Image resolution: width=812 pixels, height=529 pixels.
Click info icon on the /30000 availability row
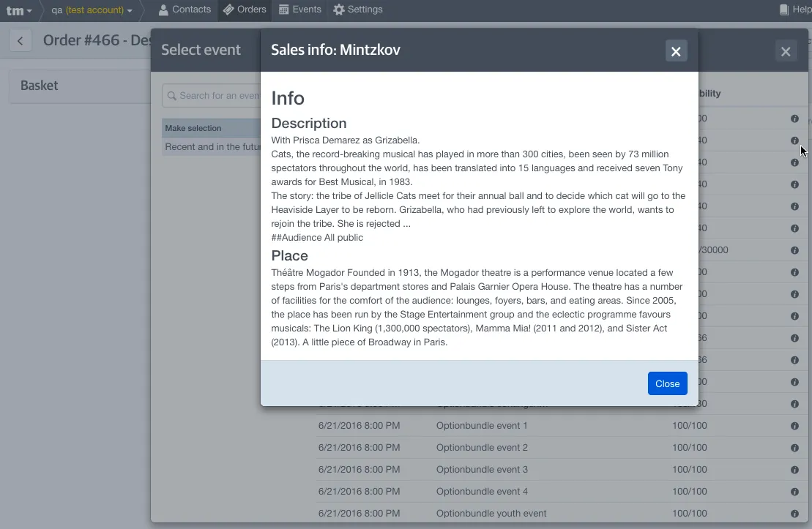(x=794, y=250)
